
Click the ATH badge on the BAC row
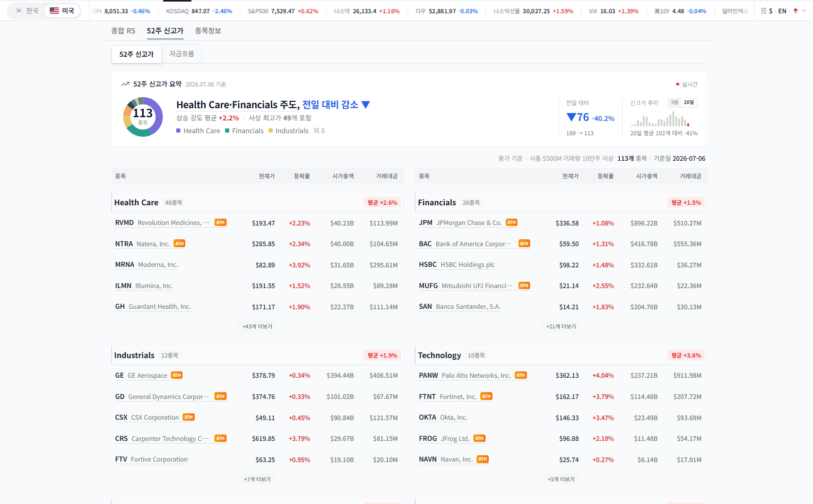(524, 244)
